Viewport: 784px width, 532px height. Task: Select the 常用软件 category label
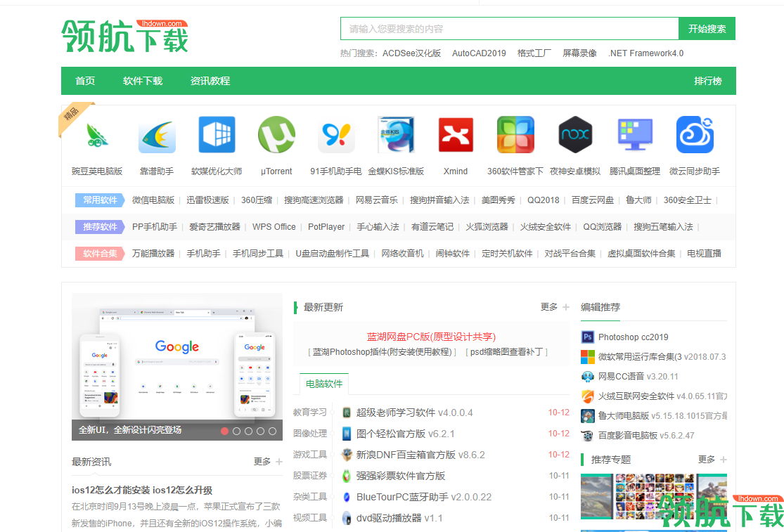click(x=100, y=200)
